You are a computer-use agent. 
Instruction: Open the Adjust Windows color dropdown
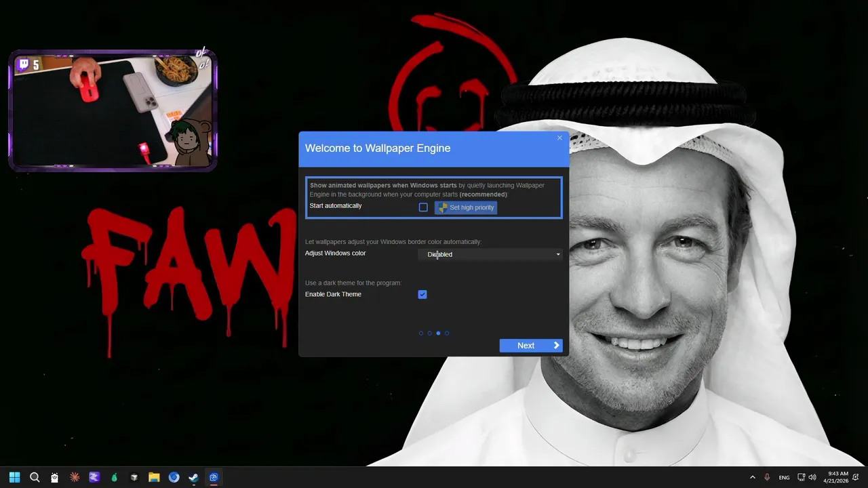tap(490, 254)
